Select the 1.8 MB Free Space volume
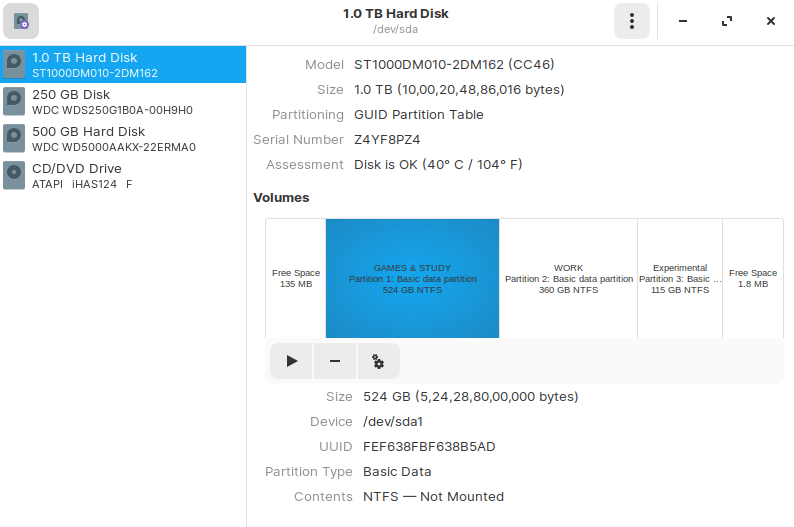This screenshot has width=794, height=527. (x=752, y=278)
